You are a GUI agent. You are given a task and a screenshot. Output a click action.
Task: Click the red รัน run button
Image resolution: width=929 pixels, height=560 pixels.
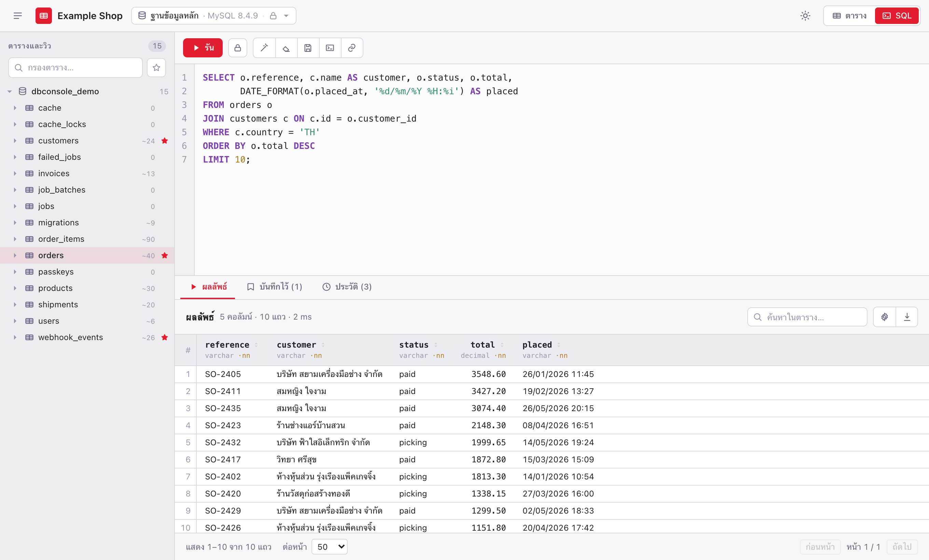[x=203, y=48]
